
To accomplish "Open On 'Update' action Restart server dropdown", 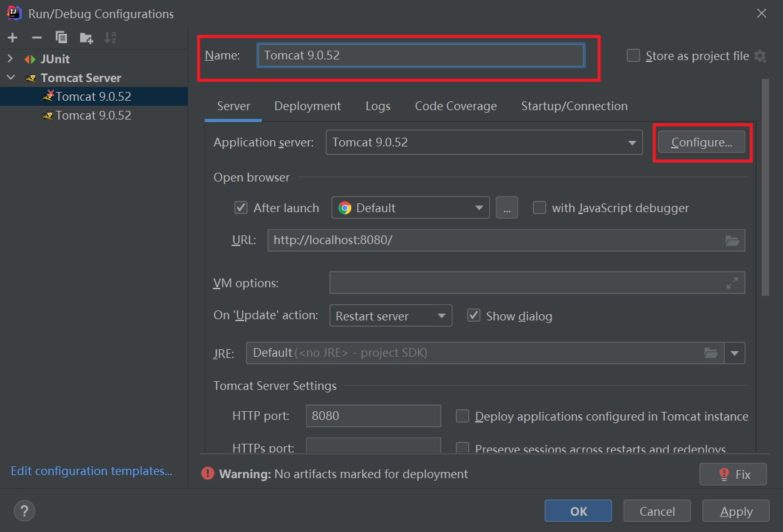I will [x=391, y=316].
